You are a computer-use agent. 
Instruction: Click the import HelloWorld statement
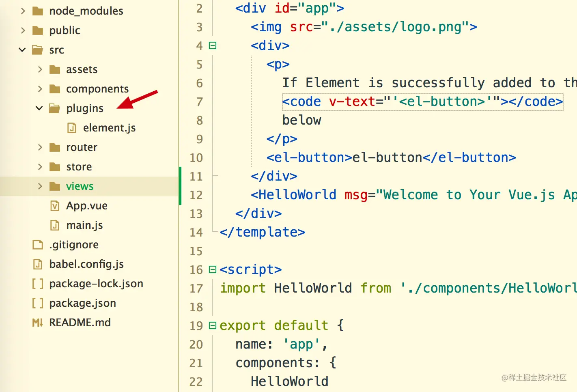click(398, 288)
